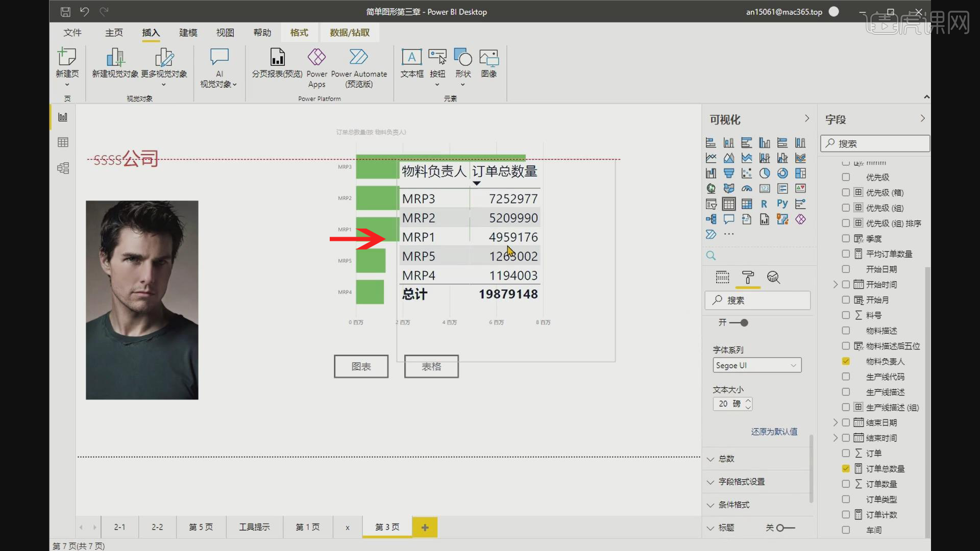980x551 pixels.
Task: Add a new page with the plus button
Action: (x=425, y=527)
